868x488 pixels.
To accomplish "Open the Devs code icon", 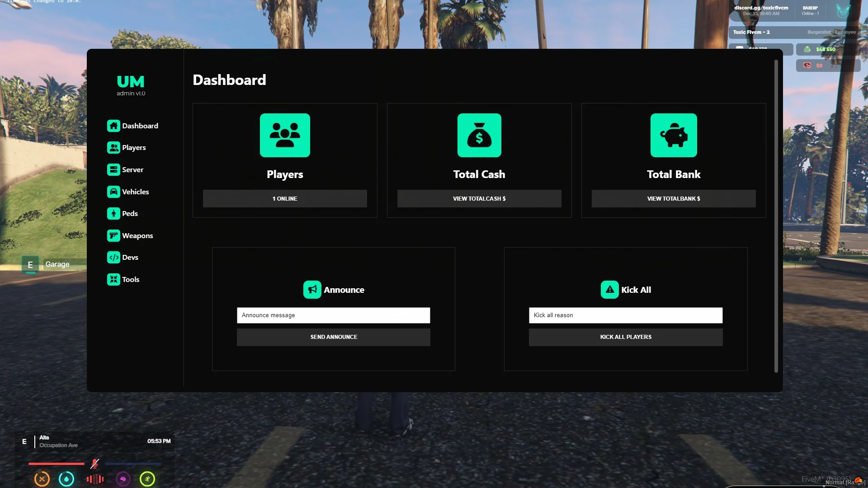I will coord(113,258).
